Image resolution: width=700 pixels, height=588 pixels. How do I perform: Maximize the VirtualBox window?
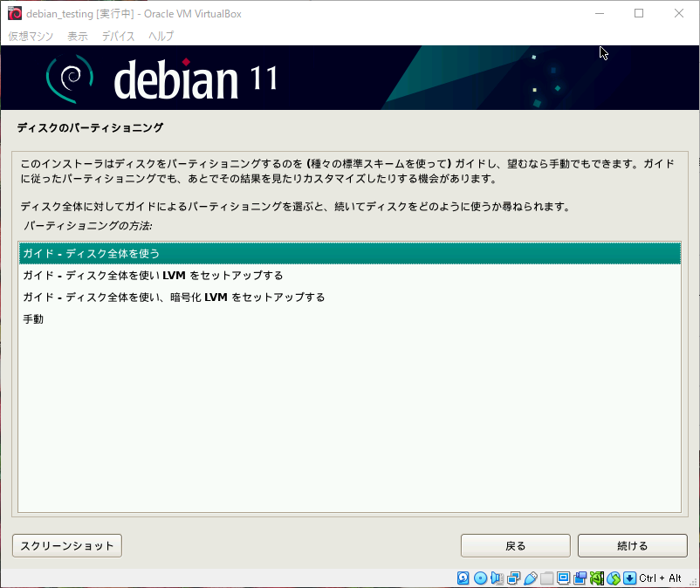639,13
